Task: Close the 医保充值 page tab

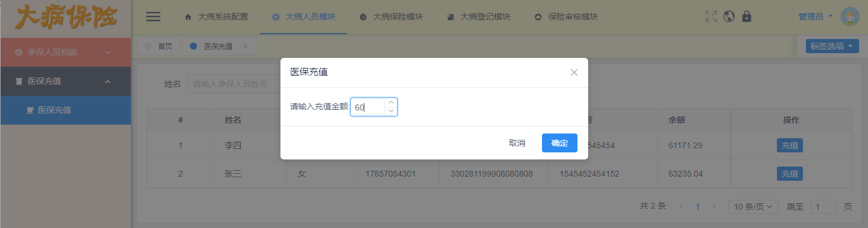Action: (x=246, y=46)
